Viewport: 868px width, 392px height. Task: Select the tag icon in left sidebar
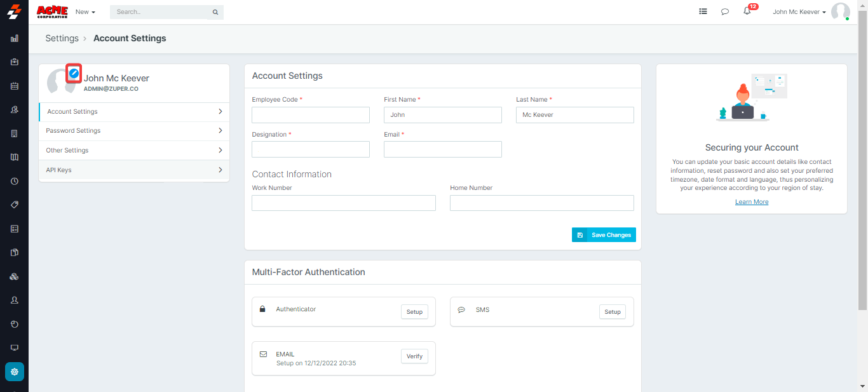(14, 205)
